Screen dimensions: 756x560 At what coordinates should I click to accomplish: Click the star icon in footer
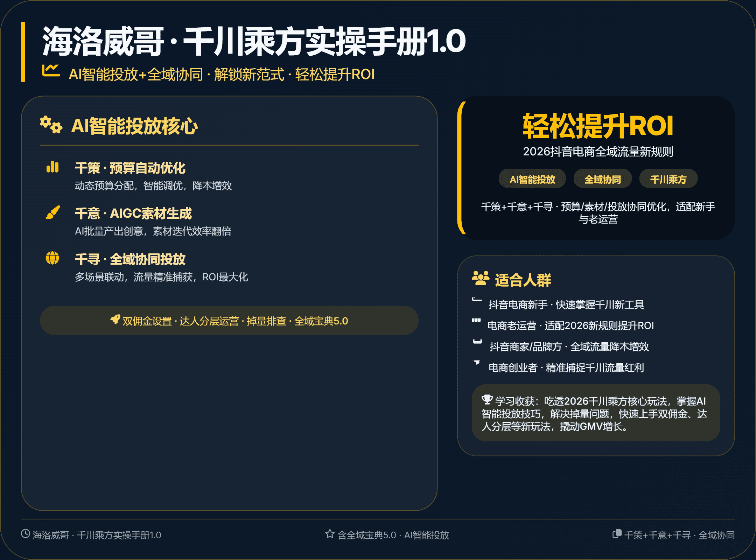[330, 534]
